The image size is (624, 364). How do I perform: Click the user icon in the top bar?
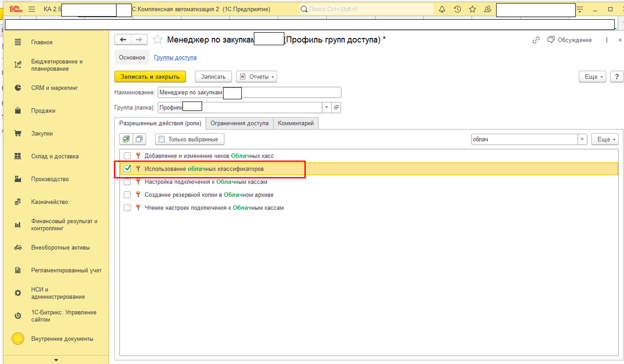pos(487,9)
